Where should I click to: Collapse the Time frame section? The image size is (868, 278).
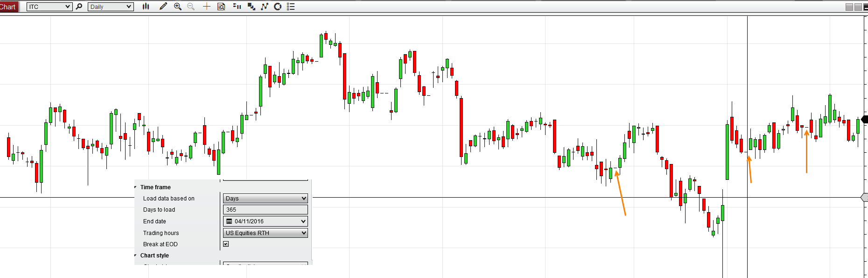click(136, 187)
